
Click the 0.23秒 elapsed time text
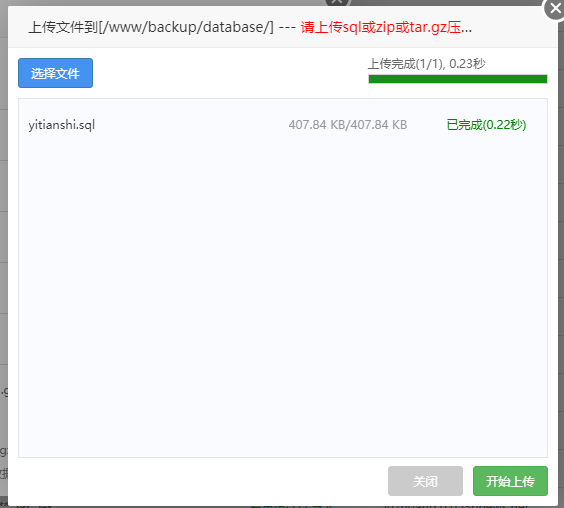467,64
